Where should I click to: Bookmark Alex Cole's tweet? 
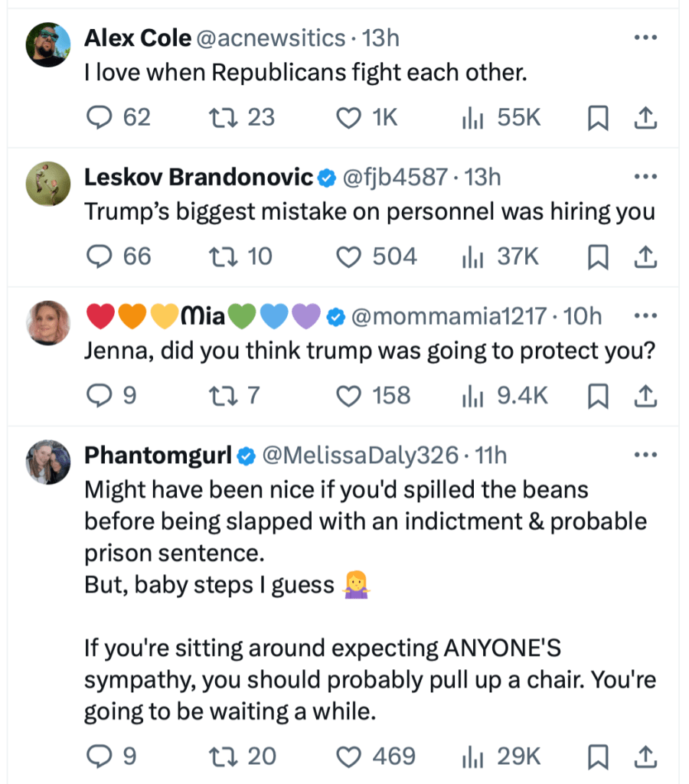[597, 117]
